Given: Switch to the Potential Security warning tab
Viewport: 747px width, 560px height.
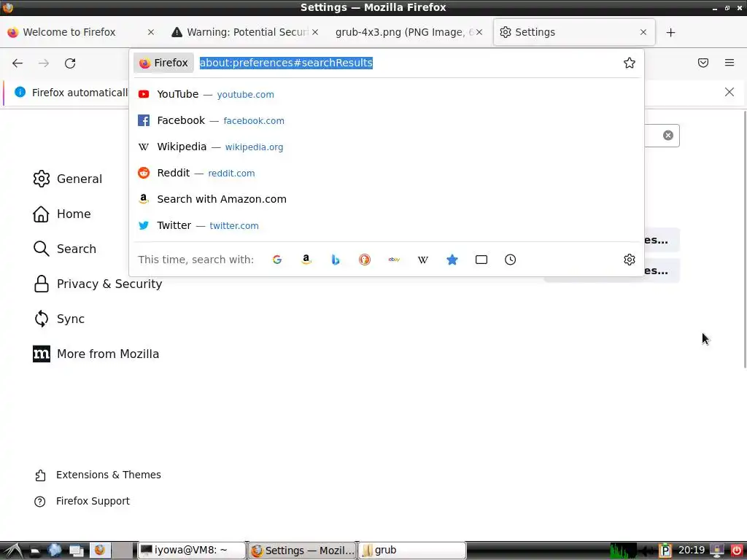Looking at the screenshot, I should pos(245,32).
